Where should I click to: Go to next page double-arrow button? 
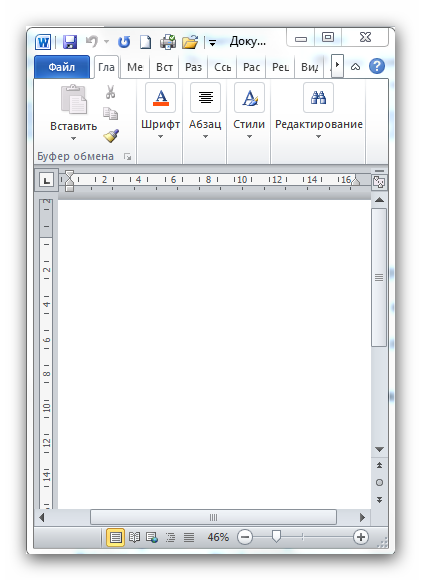pyautogui.click(x=379, y=499)
